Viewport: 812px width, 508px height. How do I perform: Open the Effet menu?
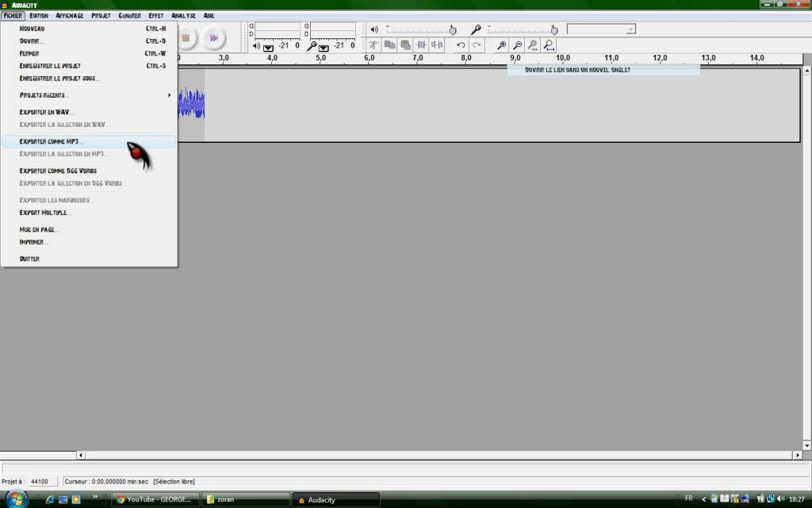156,16
